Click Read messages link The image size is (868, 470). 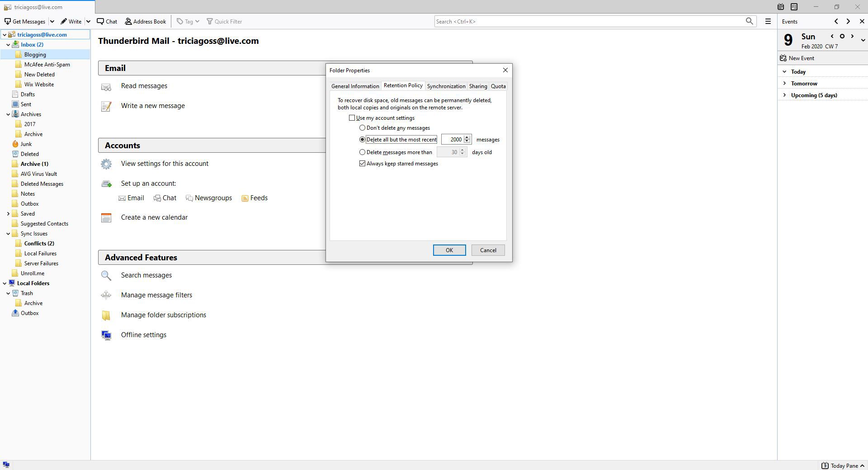tap(144, 86)
